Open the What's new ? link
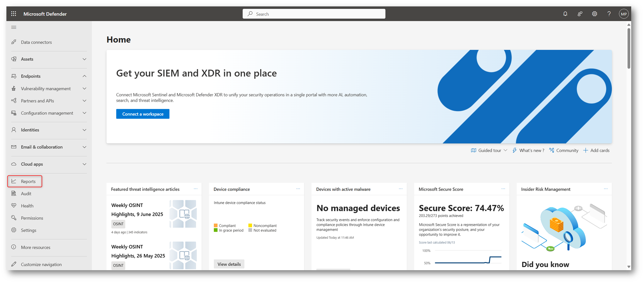Screen dimensions: 644x283 pyautogui.click(x=528, y=150)
